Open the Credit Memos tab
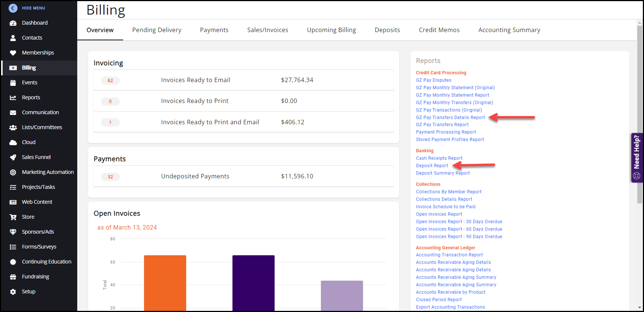Image resolution: width=644 pixels, height=312 pixels. (439, 30)
